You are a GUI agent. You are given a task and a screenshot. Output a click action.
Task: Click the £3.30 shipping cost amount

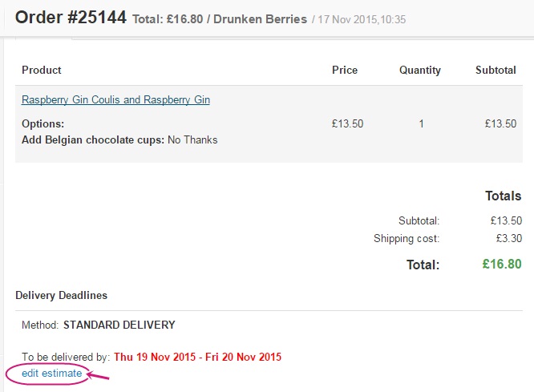[x=506, y=239]
